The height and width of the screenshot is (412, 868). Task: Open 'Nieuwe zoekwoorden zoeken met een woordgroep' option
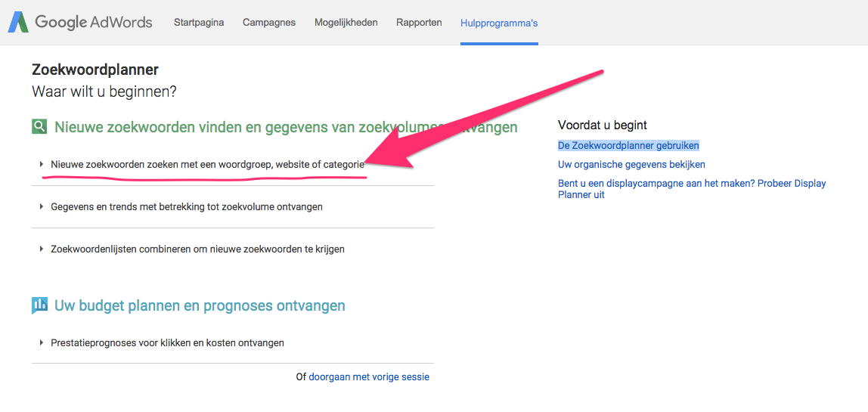(208, 165)
